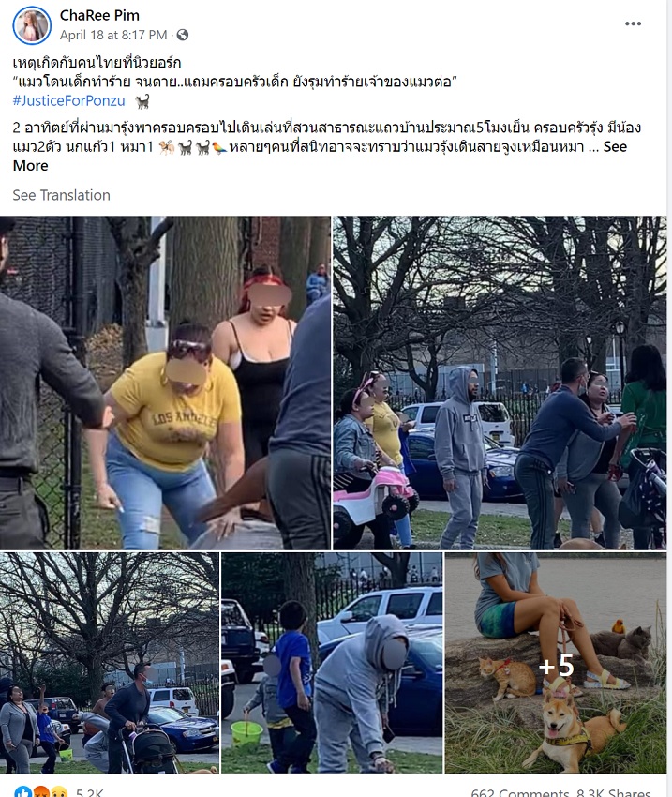Click the globe public audience icon

point(183,35)
